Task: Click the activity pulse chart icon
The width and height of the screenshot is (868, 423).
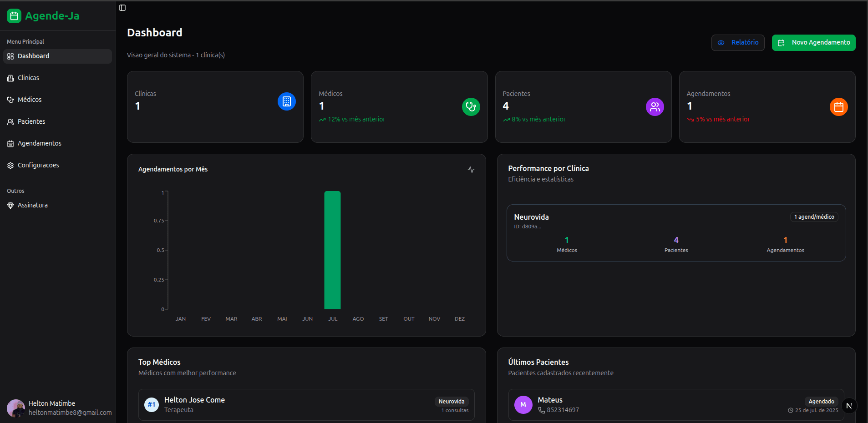Action: (471, 170)
